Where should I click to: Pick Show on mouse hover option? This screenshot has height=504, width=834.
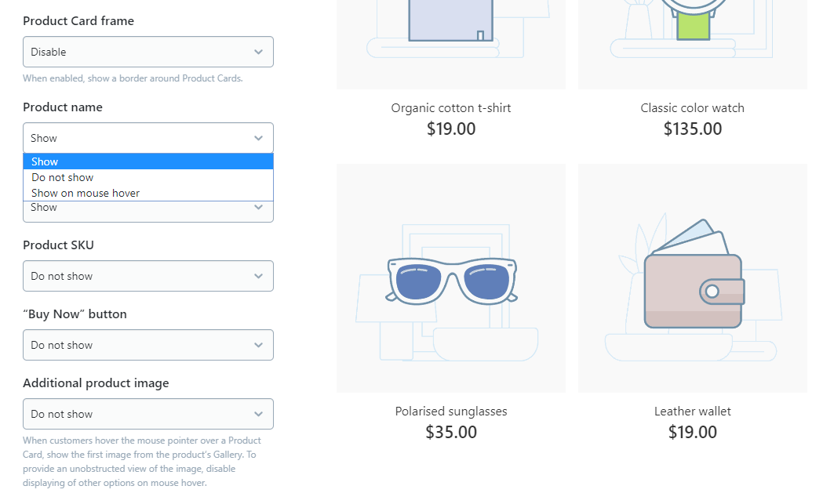(147, 193)
